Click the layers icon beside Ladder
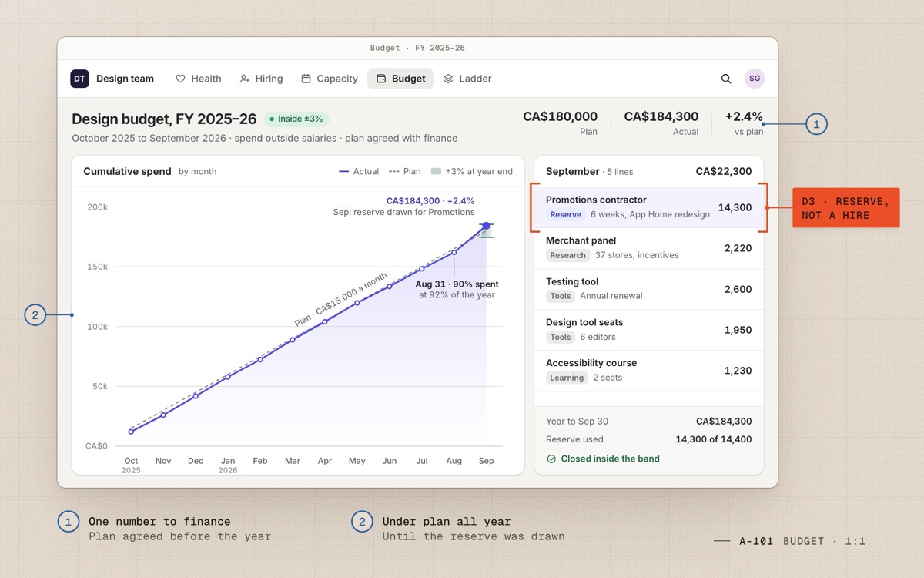This screenshot has height=578, width=924. click(448, 79)
